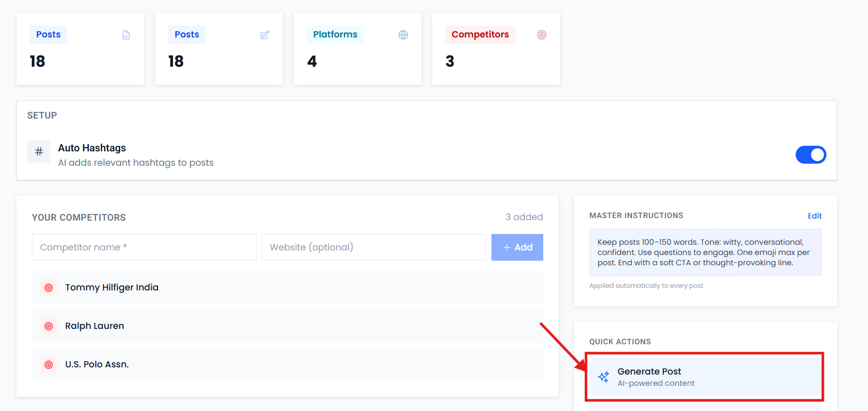Click the Auto Hashtags title text
The width and height of the screenshot is (868, 411).
pos(92,148)
